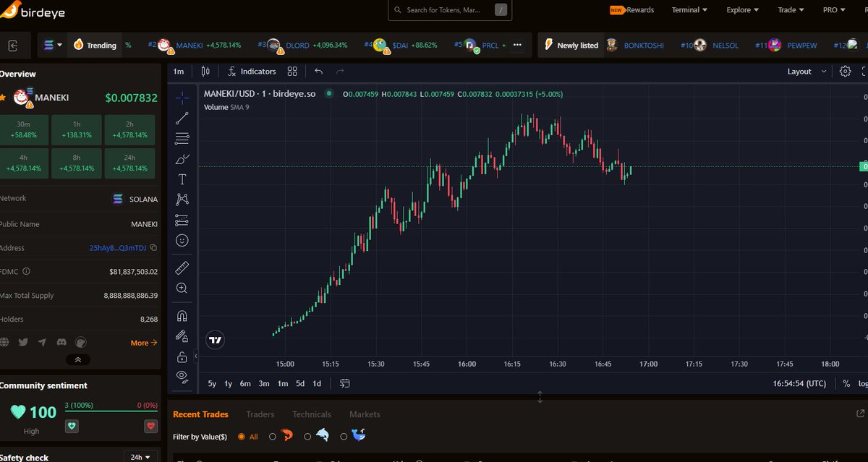Select the brush drawing tool

coord(182,159)
